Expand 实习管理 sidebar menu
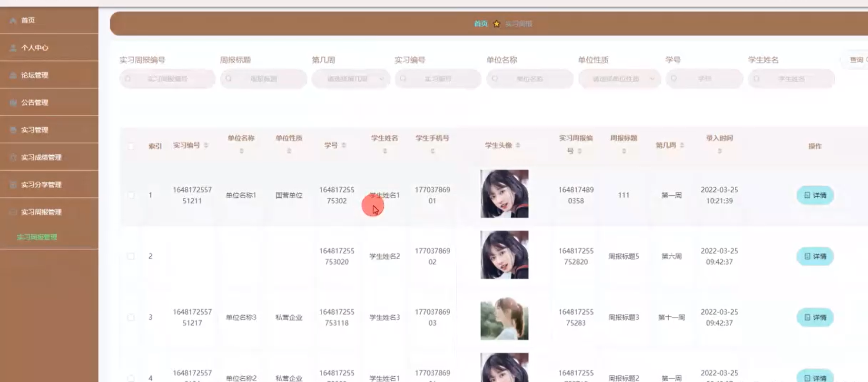The width and height of the screenshot is (868, 382). click(x=49, y=130)
